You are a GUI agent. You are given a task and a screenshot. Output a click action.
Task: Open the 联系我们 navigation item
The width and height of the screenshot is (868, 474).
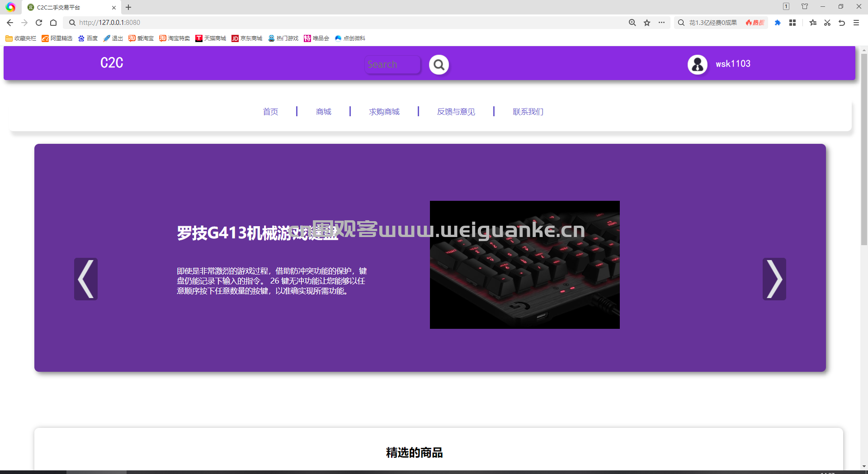pos(528,112)
